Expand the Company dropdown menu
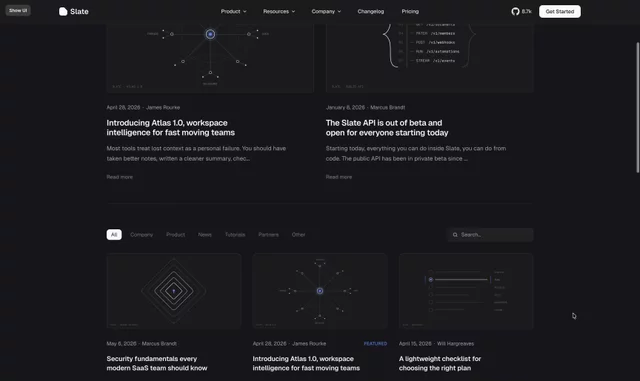640x381 pixels. 326,11
